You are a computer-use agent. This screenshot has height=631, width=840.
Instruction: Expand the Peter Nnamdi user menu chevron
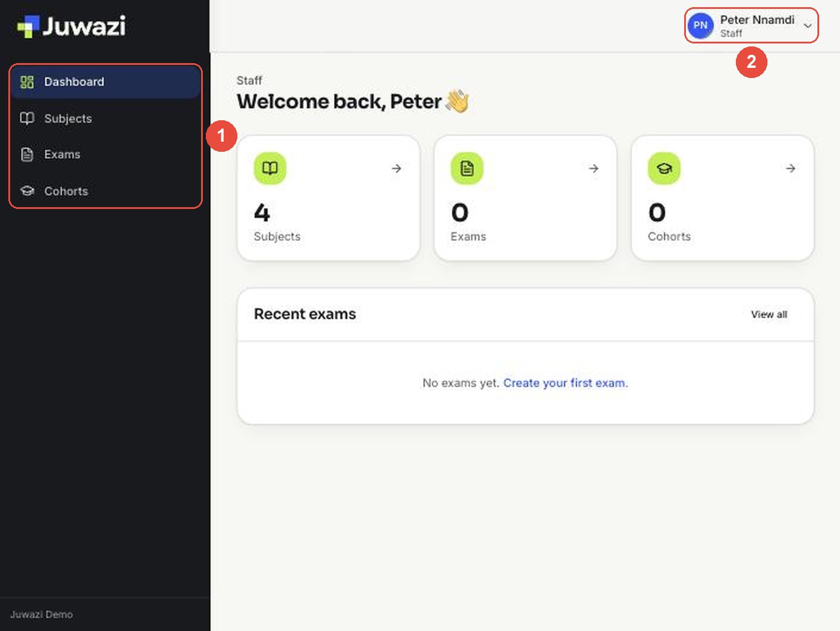click(x=807, y=26)
